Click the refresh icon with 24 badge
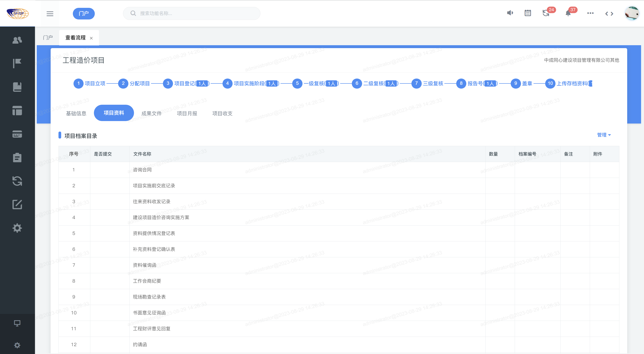The width and height of the screenshot is (644, 354). click(546, 13)
